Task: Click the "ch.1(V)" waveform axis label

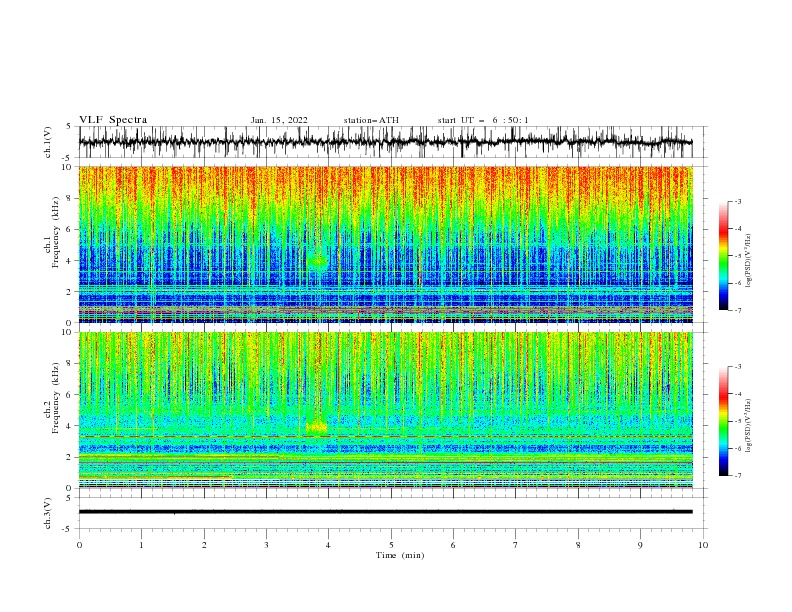Action: (48, 142)
